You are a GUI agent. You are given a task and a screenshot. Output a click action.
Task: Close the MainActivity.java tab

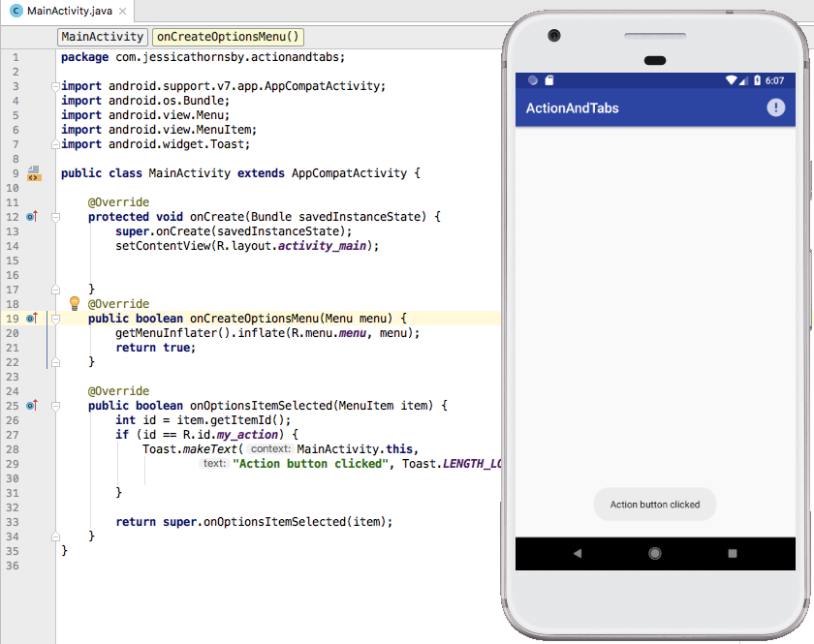click(x=124, y=12)
